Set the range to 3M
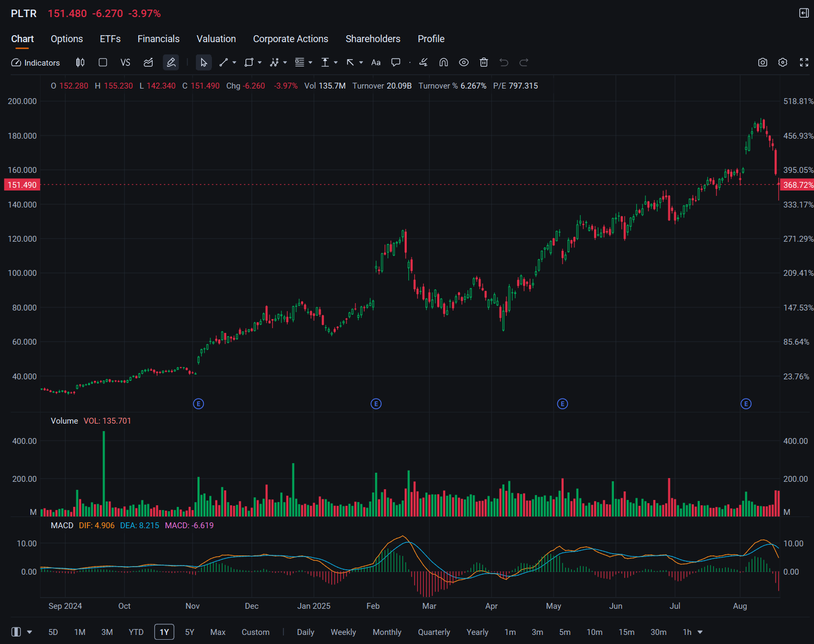The width and height of the screenshot is (814, 644). (107, 632)
